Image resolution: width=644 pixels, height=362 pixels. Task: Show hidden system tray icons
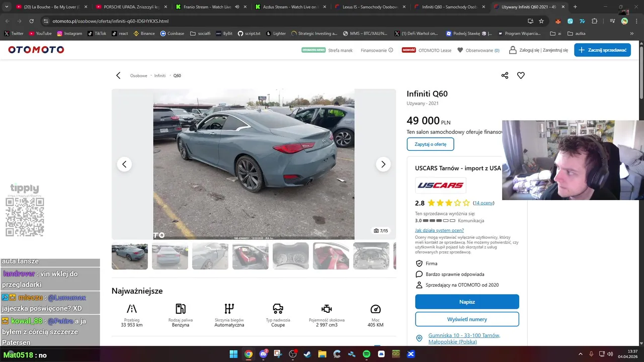[x=580, y=354]
